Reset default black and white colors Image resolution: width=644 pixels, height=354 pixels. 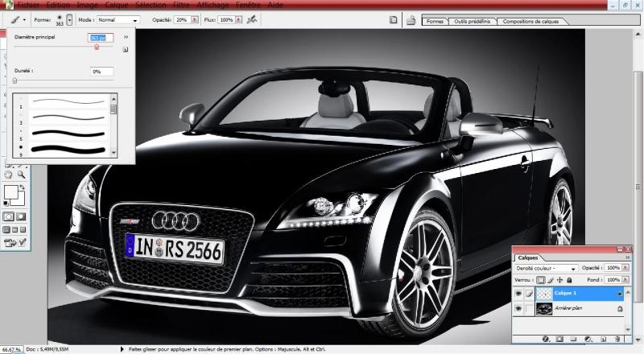tap(6, 203)
